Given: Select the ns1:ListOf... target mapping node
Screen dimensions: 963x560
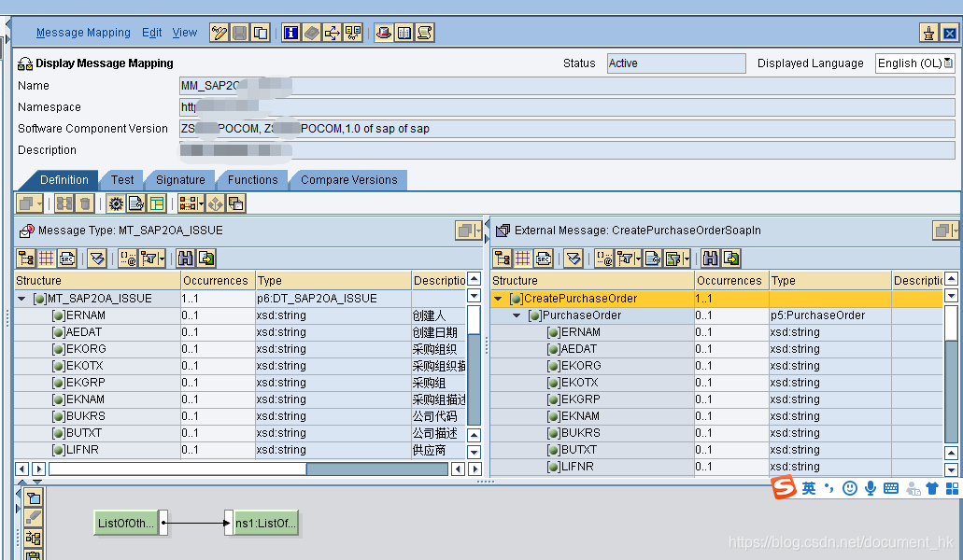Looking at the screenshot, I should click(x=266, y=524).
